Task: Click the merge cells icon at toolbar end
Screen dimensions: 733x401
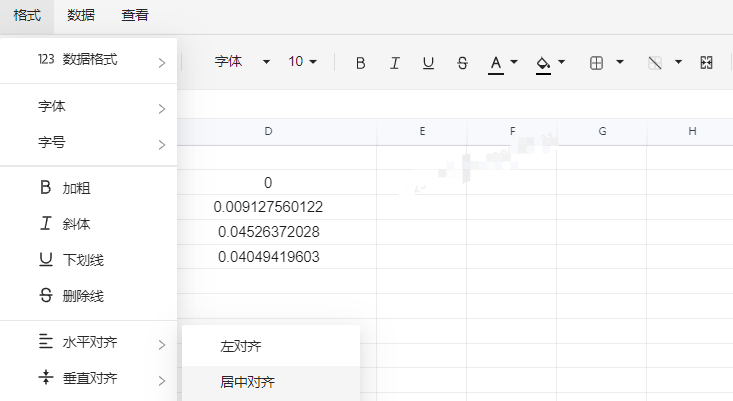Action: pos(707,62)
